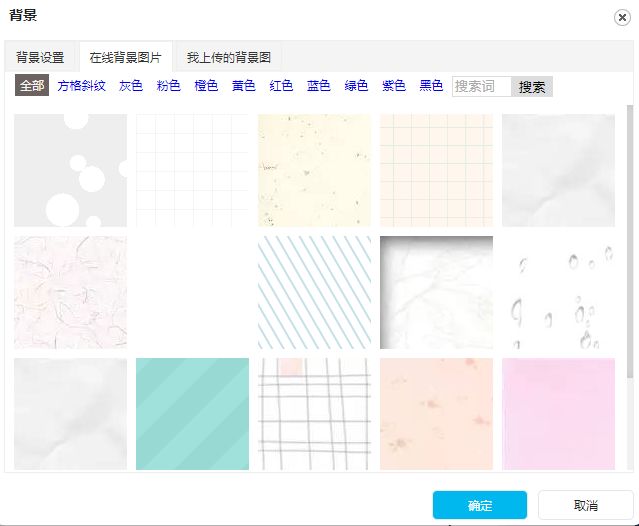Filter backgrounds by 方格斜纹

[82, 86]
